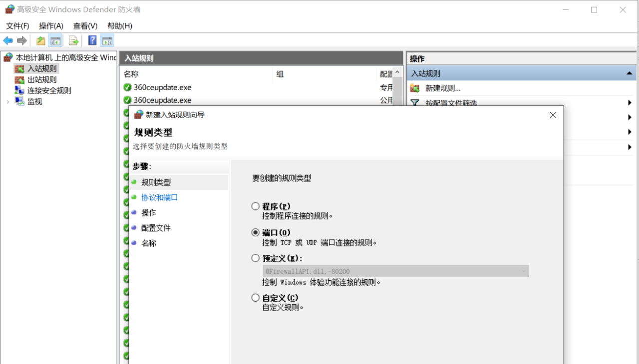Click 新建规则... in the actions pane
Image resolution: width=639 pixels, height=364 pixels.
(x=443, y=88)
